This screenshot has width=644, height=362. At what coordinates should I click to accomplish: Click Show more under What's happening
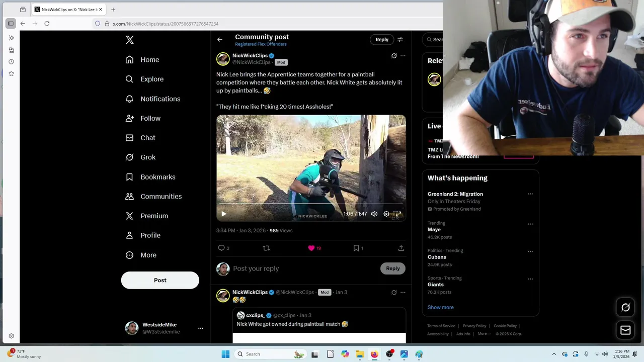click(x=441, y=307)
